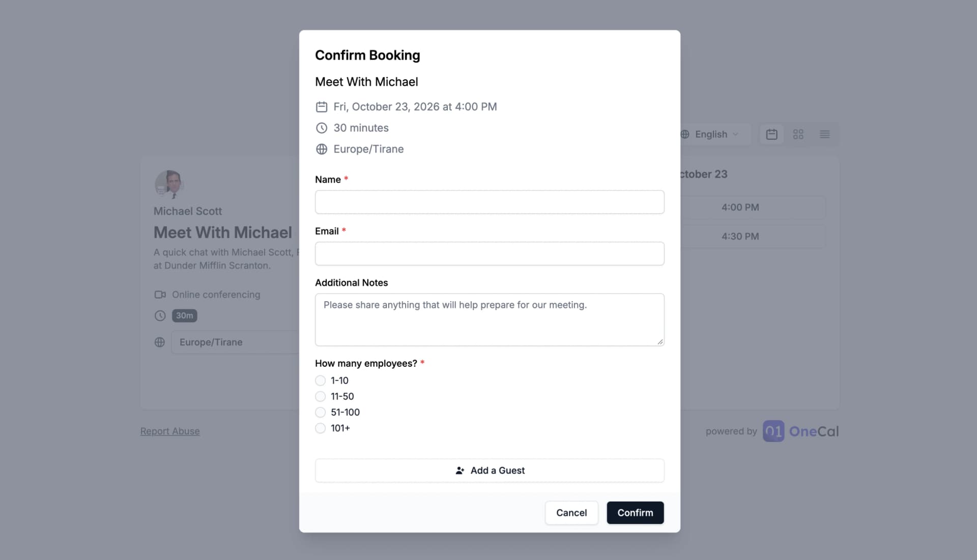This screenshot has height=560, width=977.
Task: Click the video camera icon for Online conferencing
Action: point(160,295)
